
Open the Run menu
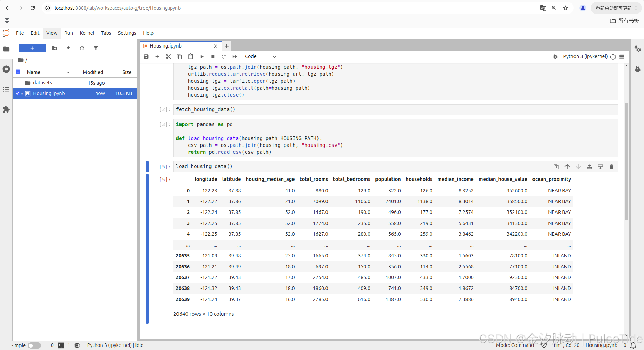(x=69, y=33)
